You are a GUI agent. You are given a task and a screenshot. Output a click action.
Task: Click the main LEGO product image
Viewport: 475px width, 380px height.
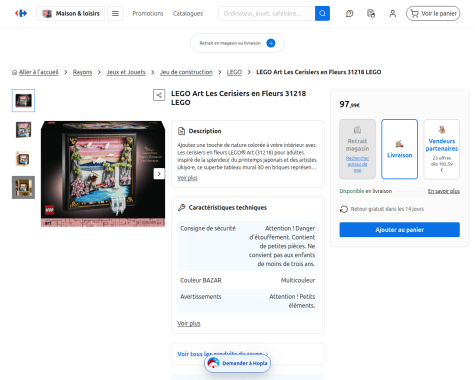[x=103, y=174]
